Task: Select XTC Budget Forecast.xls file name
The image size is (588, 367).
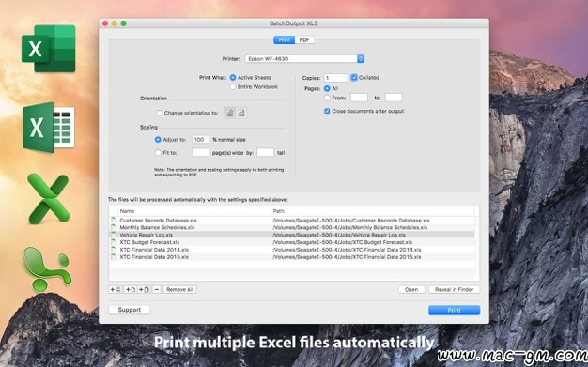Action: coord(149,242)
